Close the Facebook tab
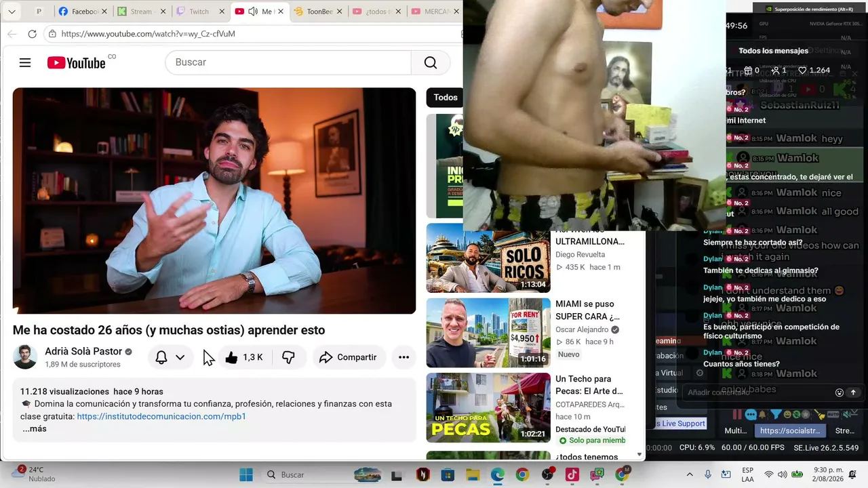Viewport: 868px width, 488px height. (104, 12)
